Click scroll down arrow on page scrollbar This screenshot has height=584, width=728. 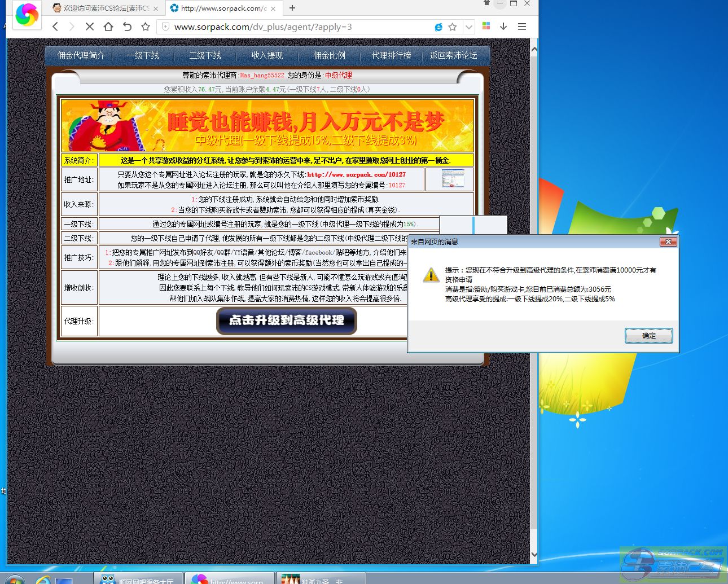coord(534,555)
